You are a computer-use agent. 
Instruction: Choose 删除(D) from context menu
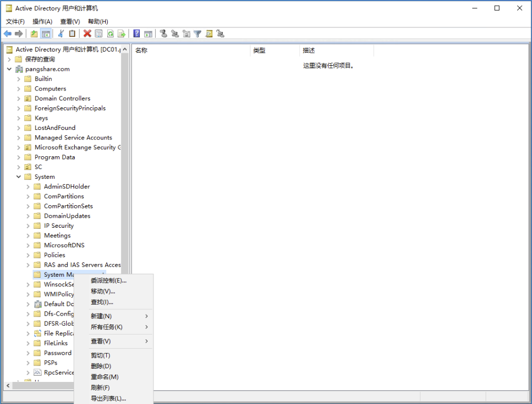(x=114, y=366)
